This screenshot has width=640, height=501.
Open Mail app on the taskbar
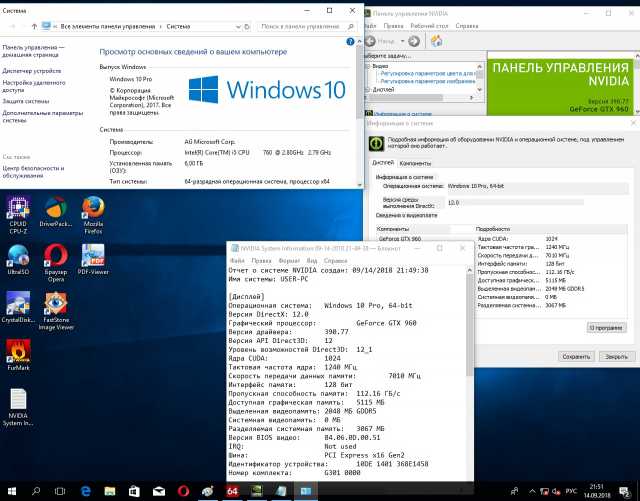click(x=159, y=491)
